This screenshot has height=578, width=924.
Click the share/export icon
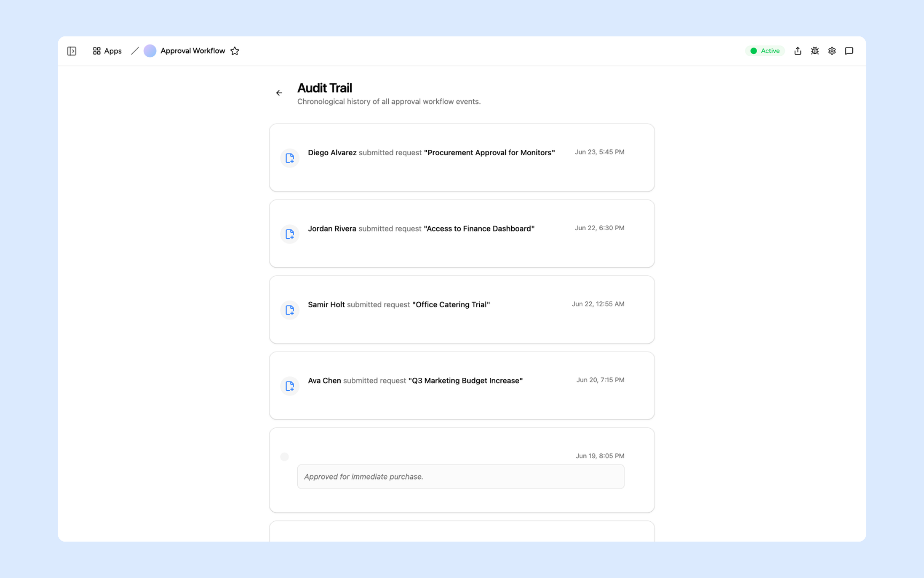click(798, 51)
